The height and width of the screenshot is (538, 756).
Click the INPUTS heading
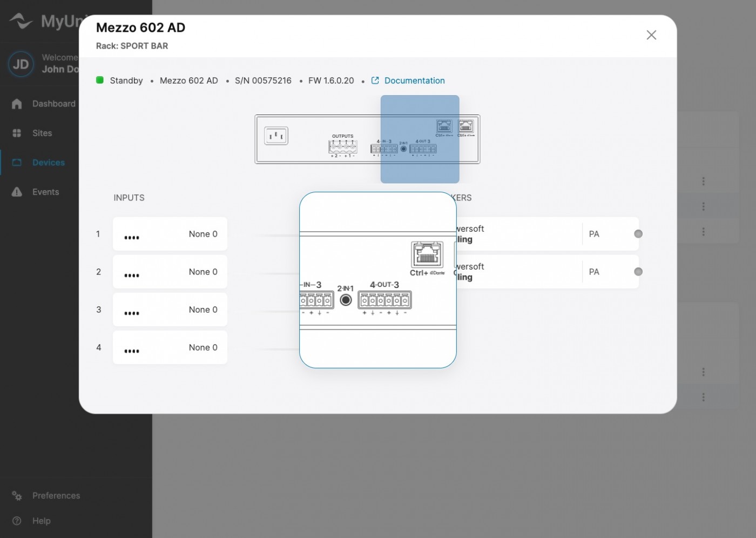point(129,198)
